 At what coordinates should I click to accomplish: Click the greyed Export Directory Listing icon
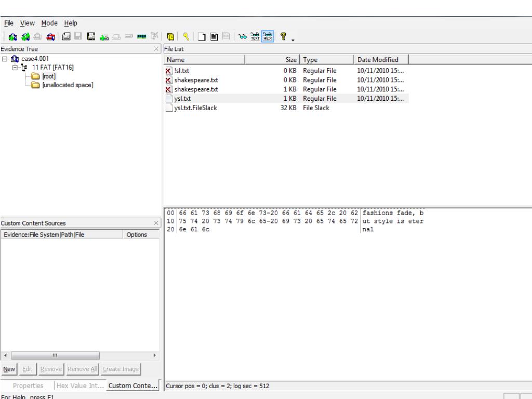[227, 36]
